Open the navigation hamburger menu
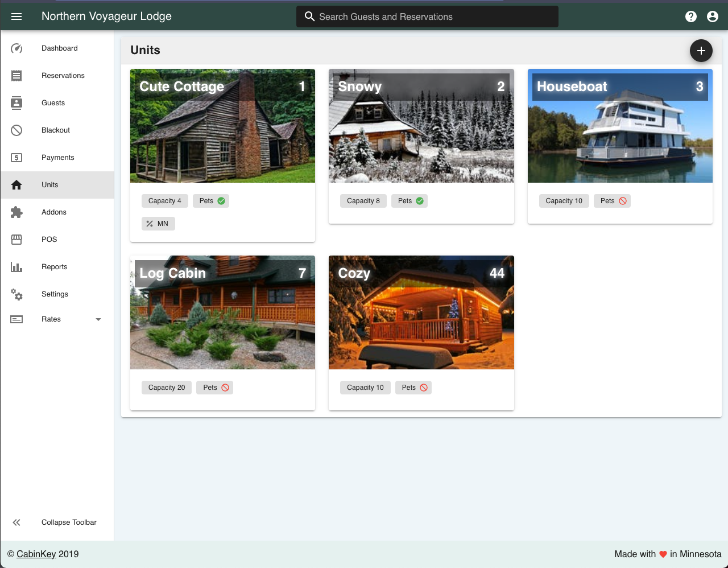The width and height of the screenshot is (728, 568). pos(16,16)
